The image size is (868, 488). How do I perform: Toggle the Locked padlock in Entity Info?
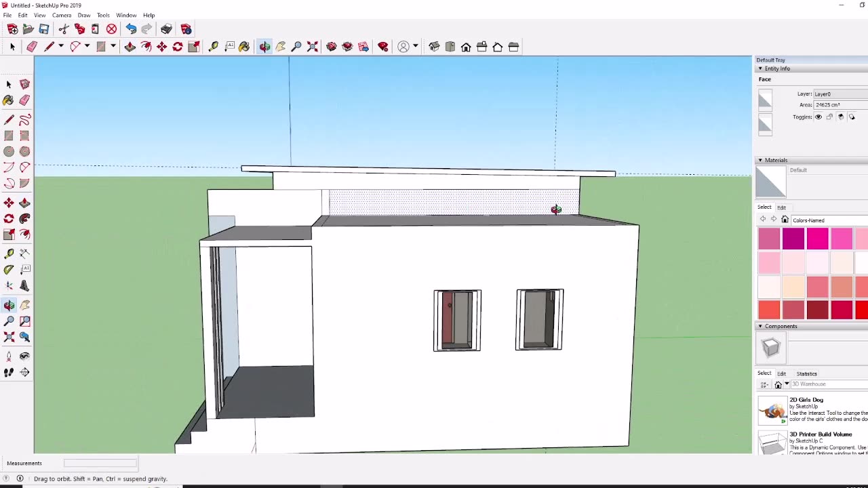point(829,117)
